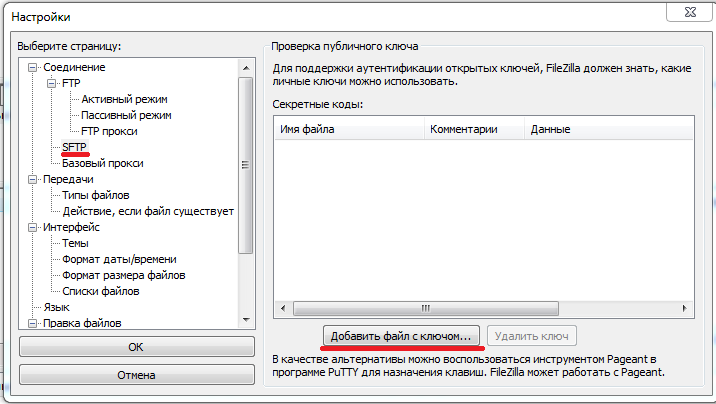Collapse the Соединение tree node
This screenshot has width=716, height=404.
(32, 67)
